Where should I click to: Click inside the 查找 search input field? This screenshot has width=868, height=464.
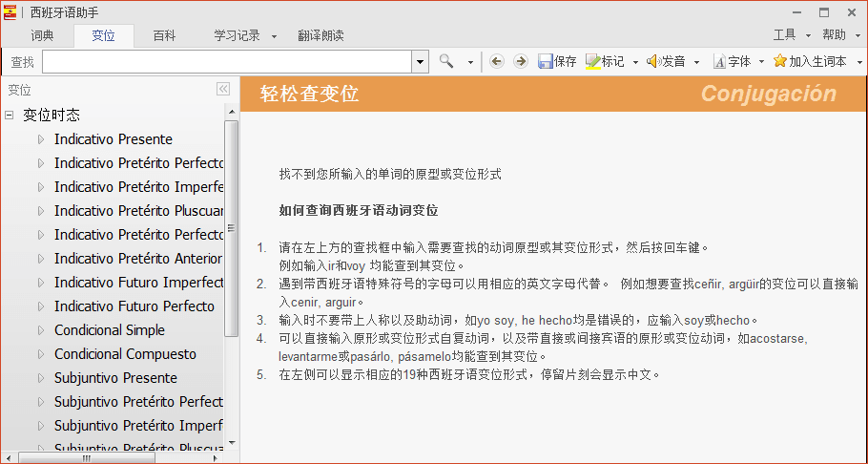[x=227, y=61]
